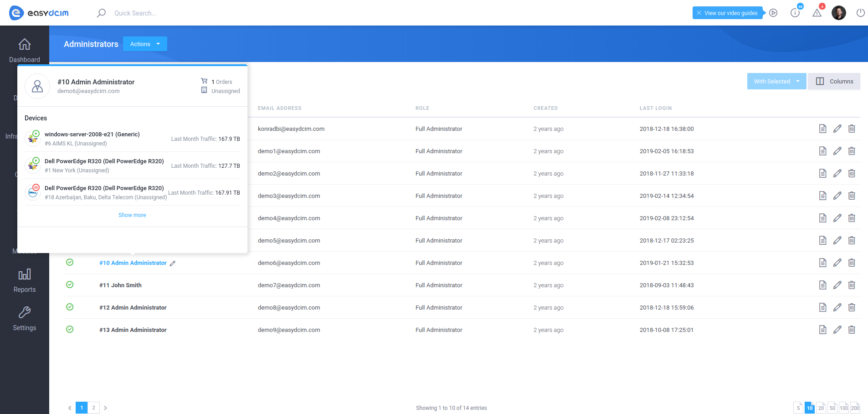This screenshot has width=868, height=414.
Task: Click Show more in devices popup
Action: coord(132,215)
